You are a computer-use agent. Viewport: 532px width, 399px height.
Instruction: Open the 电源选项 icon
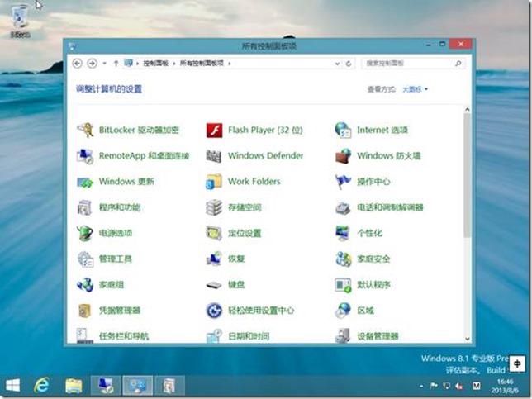(x=85, y=233)
